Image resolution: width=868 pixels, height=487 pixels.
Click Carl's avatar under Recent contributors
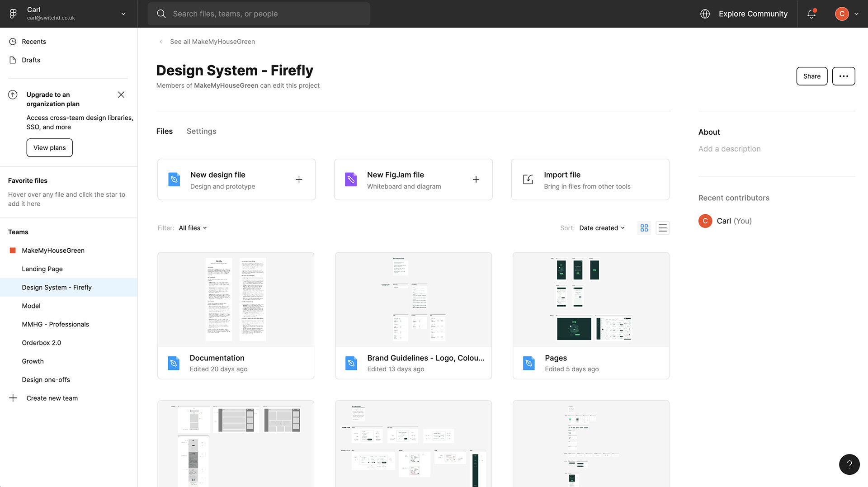click(x=705, y=221)
